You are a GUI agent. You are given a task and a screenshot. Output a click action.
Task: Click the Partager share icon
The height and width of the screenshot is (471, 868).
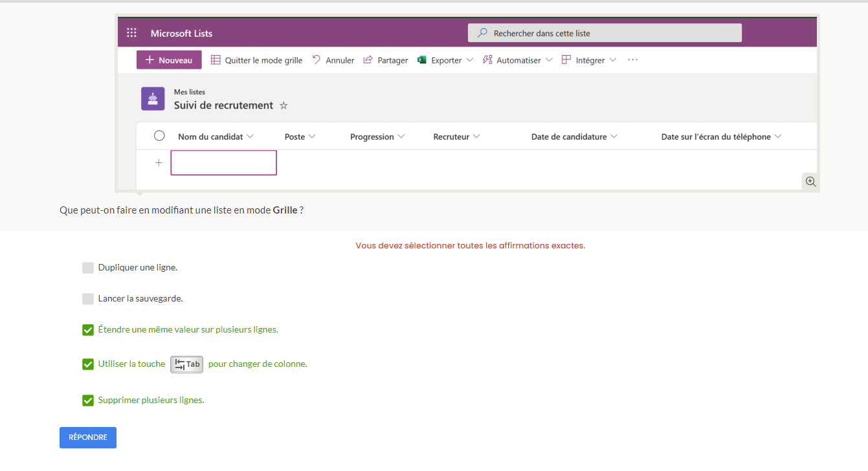(368, 60)
